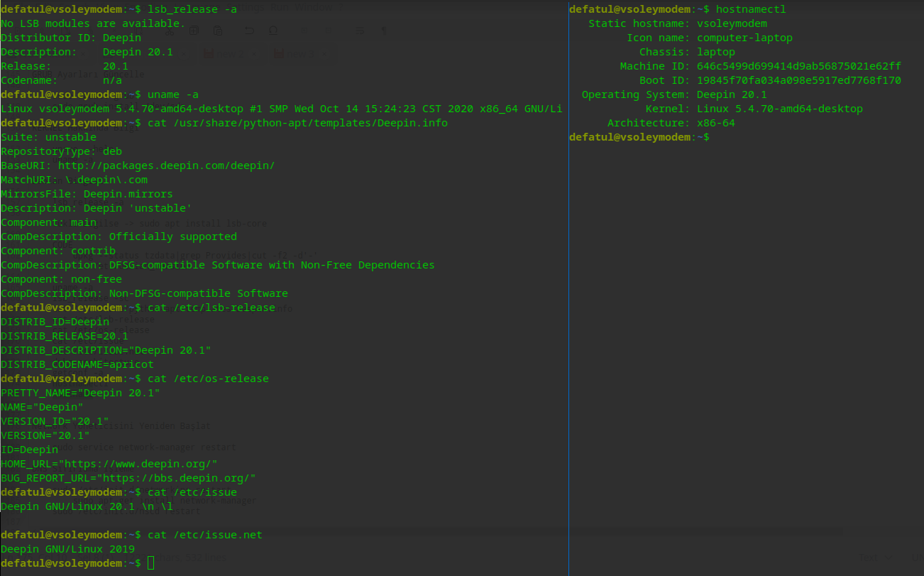Click the "cat /etc/os-release" command text
924x576 pixels.
(208, 379)
